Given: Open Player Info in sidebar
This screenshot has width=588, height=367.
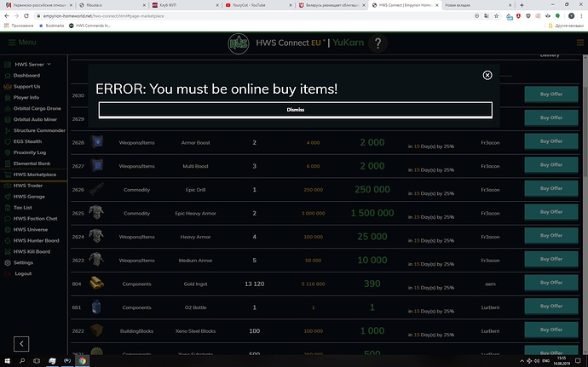Looking at the screenshot, I should [26, 97].
